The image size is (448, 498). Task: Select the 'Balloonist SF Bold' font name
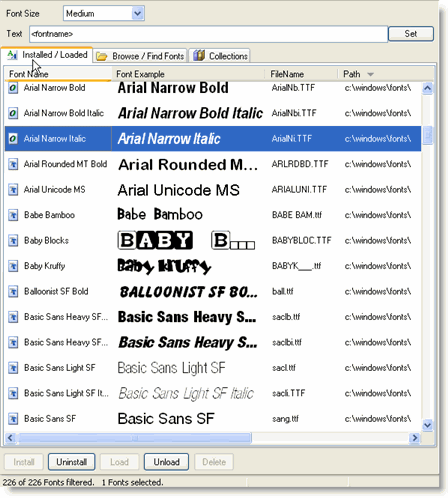click(56, 291)
